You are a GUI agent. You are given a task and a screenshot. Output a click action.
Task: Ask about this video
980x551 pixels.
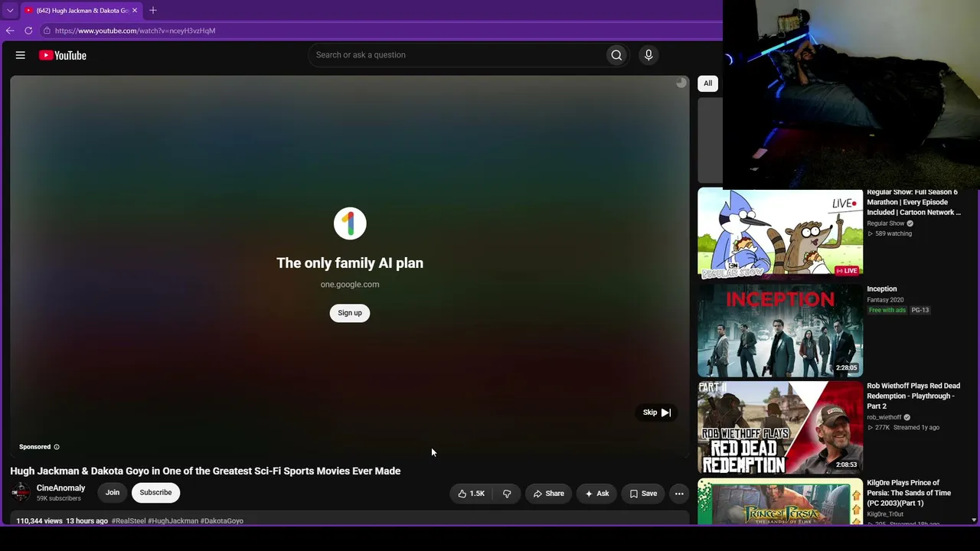[x=596, y=494]
